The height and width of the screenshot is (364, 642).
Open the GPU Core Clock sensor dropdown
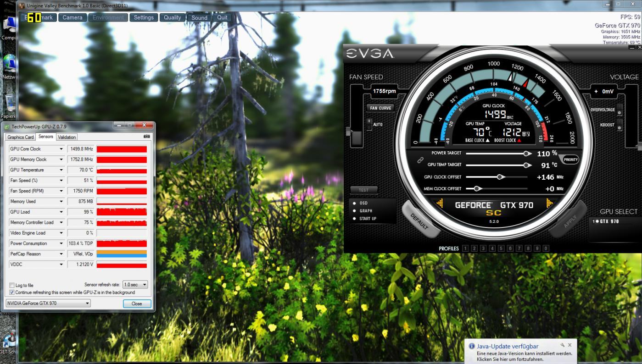pos(61,149)
